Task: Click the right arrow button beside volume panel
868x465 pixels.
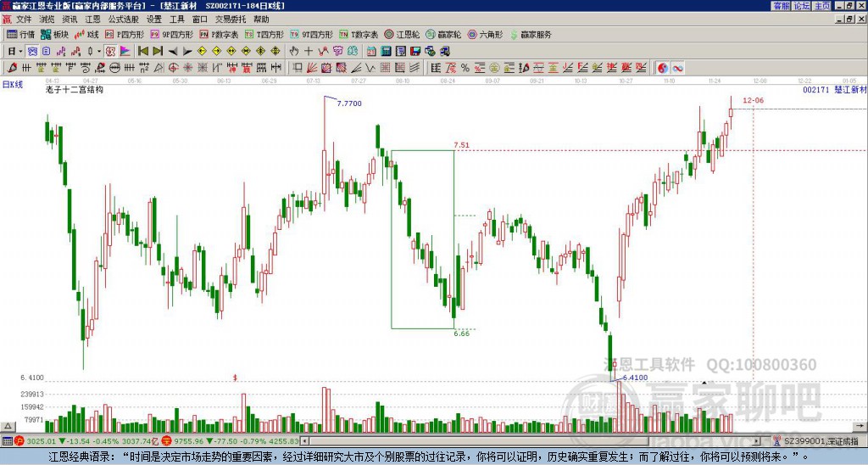Action: point(860,426)
